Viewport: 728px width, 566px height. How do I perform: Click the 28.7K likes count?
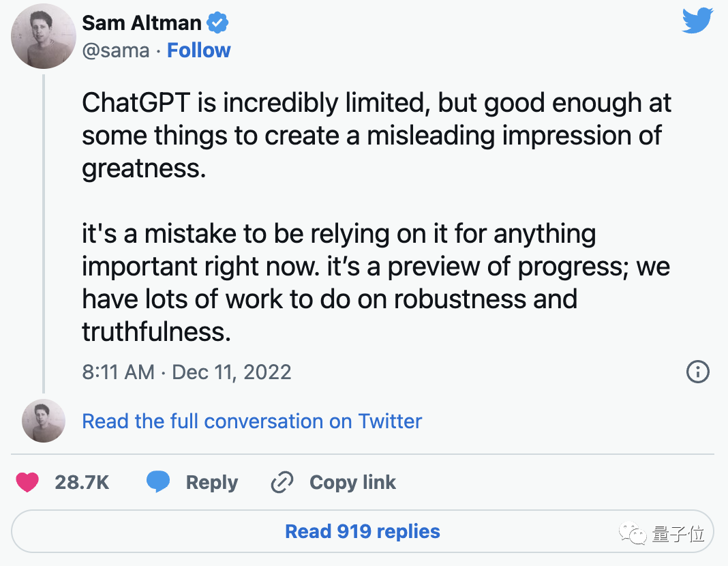pyautogui.click(x=82, y=482)
